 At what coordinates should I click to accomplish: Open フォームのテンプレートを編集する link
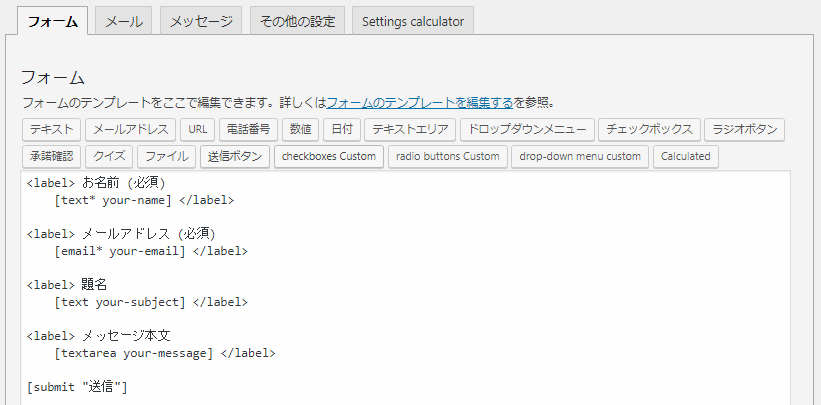pos(419,103)
